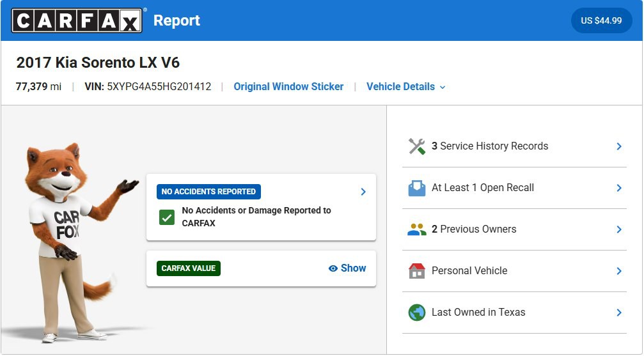Click the Personal Vehicle house icon
Image resolution: width=644 pixels, height=356 pixels.
pyautogui.click(x=417, y=271)
